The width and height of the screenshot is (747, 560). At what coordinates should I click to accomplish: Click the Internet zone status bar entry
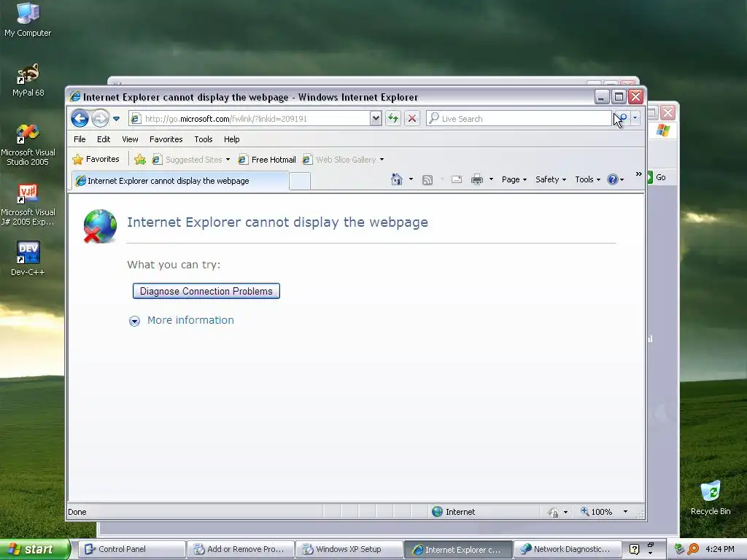(x=454, y=511)
